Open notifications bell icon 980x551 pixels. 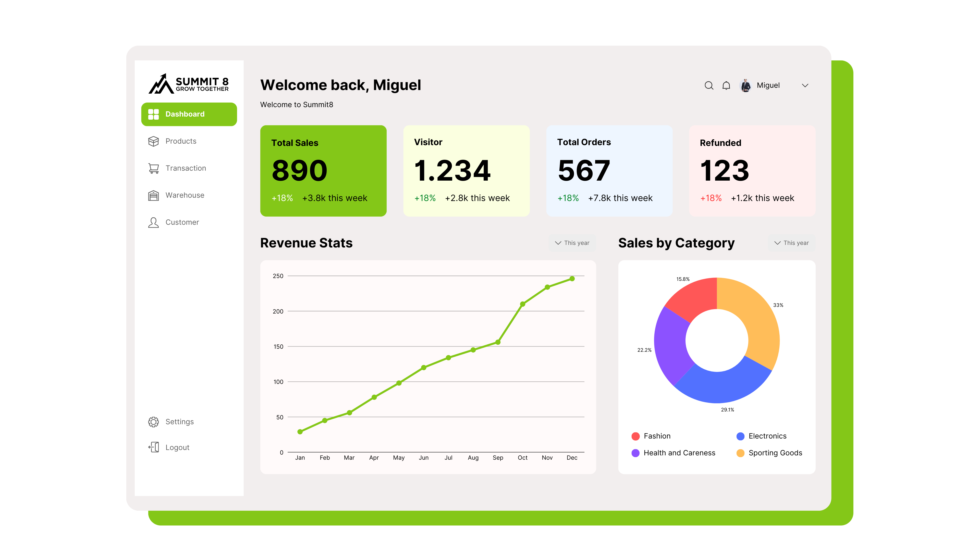coord(726,85)
